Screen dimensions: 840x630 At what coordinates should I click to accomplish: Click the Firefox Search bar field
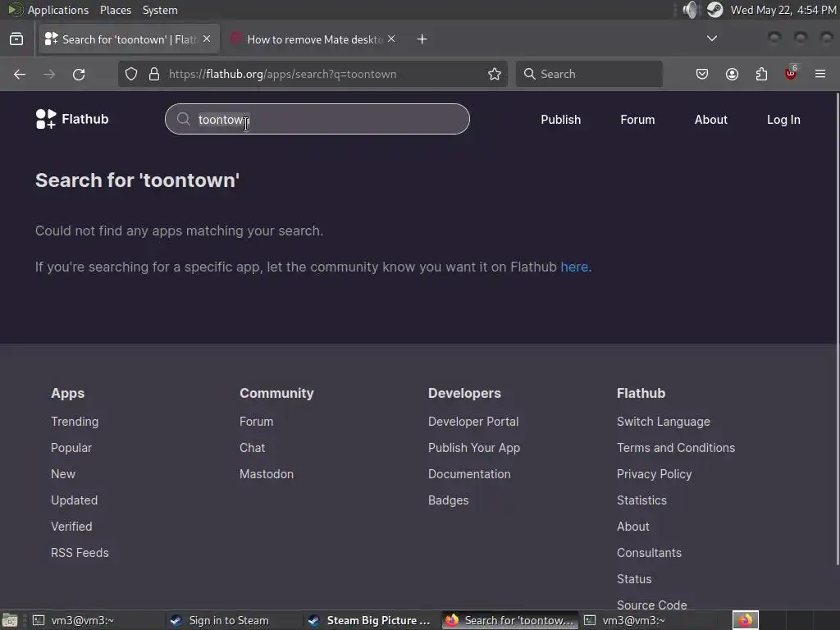pyautogui.click(x=589, y=74)
